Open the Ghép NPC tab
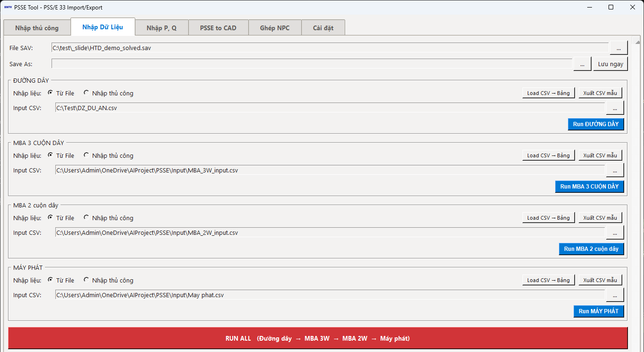This screenshot has width=644, height=352. coord(275,28)
